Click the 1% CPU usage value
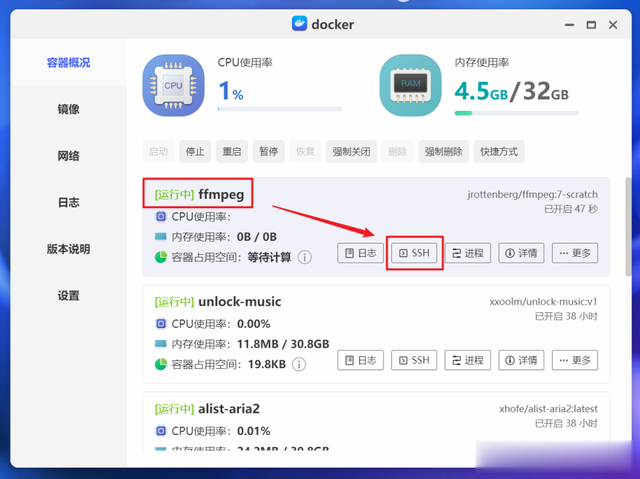Screen dimensions: 640x479 (231, 91)
